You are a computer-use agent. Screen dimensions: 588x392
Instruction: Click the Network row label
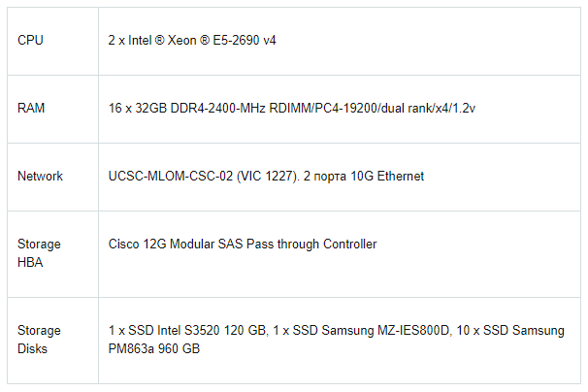40,176
